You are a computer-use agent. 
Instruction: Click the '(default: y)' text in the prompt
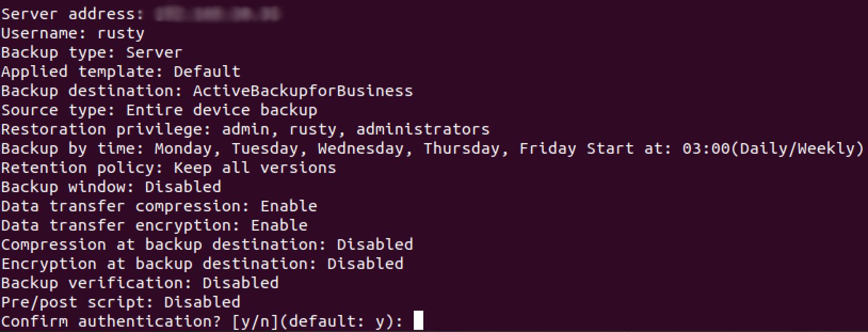[341, 321]
